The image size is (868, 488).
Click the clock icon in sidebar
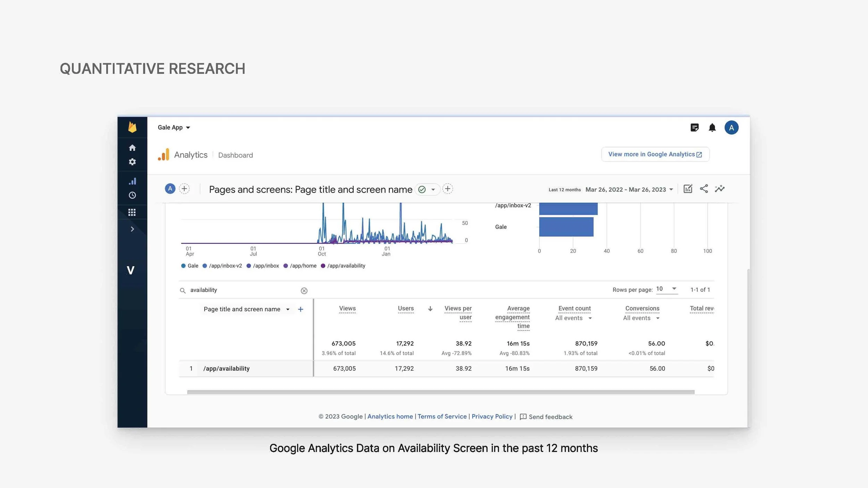point(132,195)
